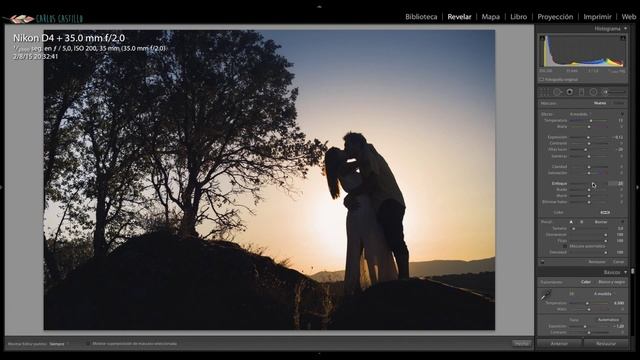Select brush A
Viewport: 640px width, 360px height.
pyautogui.click(x=571, y=222)
